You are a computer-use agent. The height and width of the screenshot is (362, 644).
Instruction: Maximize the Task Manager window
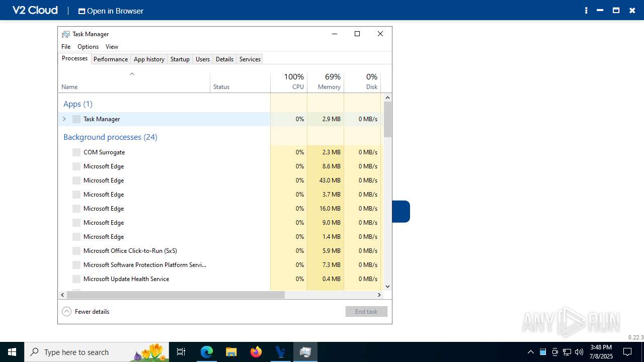pyautogui.click(x=357, y=34)
